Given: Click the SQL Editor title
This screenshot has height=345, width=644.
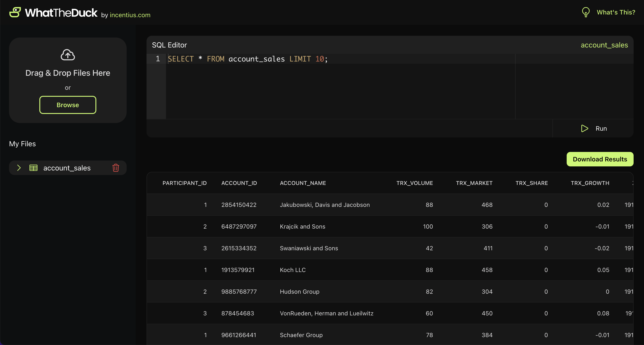Looking at the screenshot, I should tap(169, 45).
